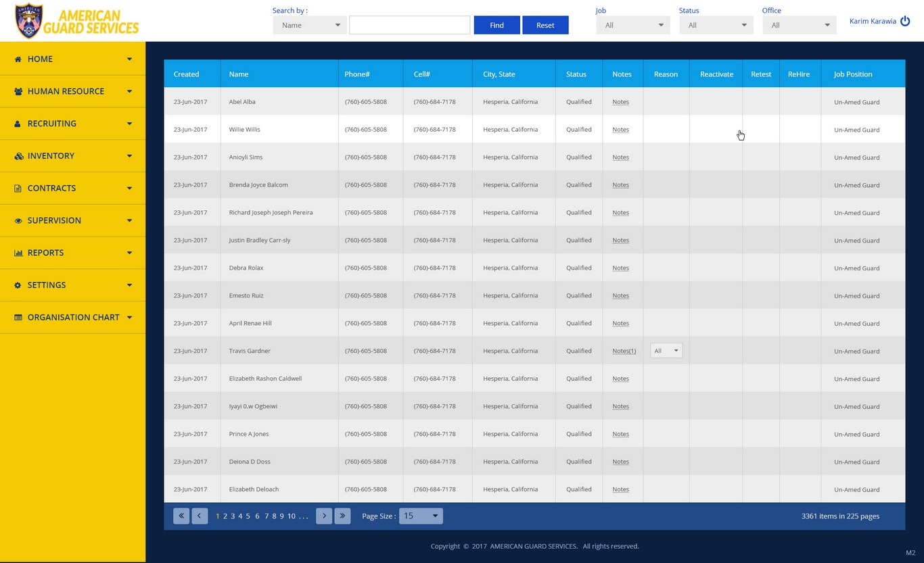This screenshot has height=563, width=924.
Task: Click the home icon in the sidebar
Action: 18,59
